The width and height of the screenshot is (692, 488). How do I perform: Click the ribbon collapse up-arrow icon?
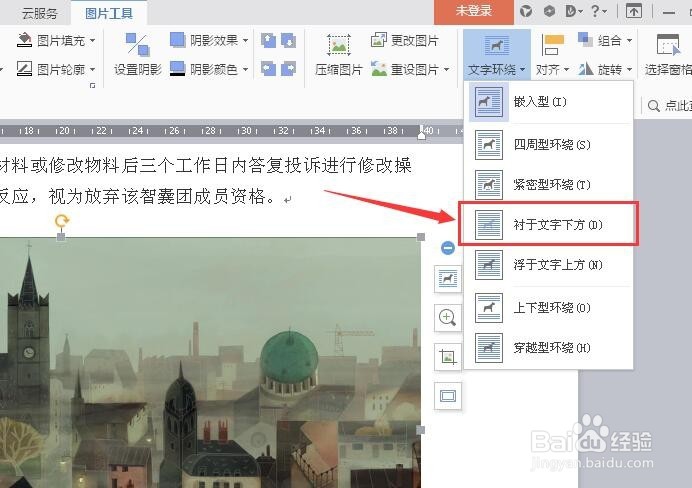[x=634, y=11]
